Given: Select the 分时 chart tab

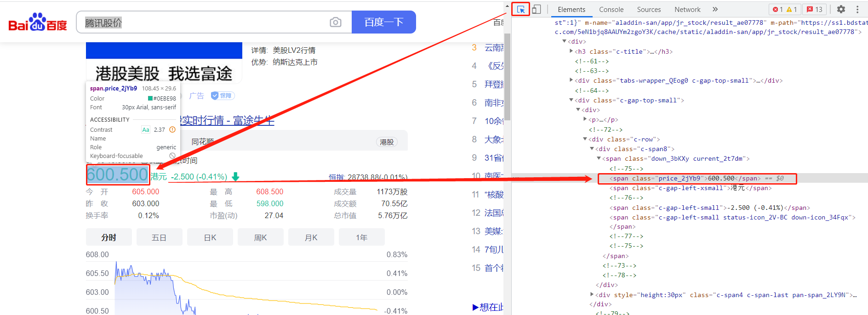Looking at the screenshot, I should [109, 237].
